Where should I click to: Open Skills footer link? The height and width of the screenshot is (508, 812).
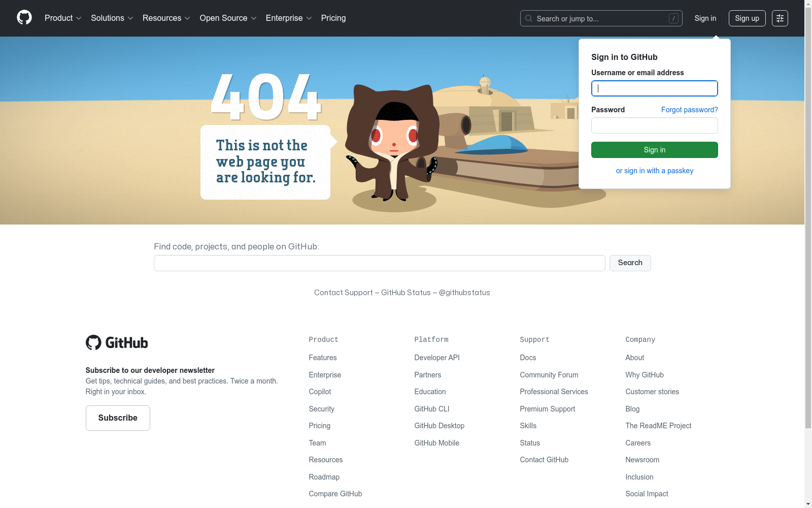tap(528, 426)
